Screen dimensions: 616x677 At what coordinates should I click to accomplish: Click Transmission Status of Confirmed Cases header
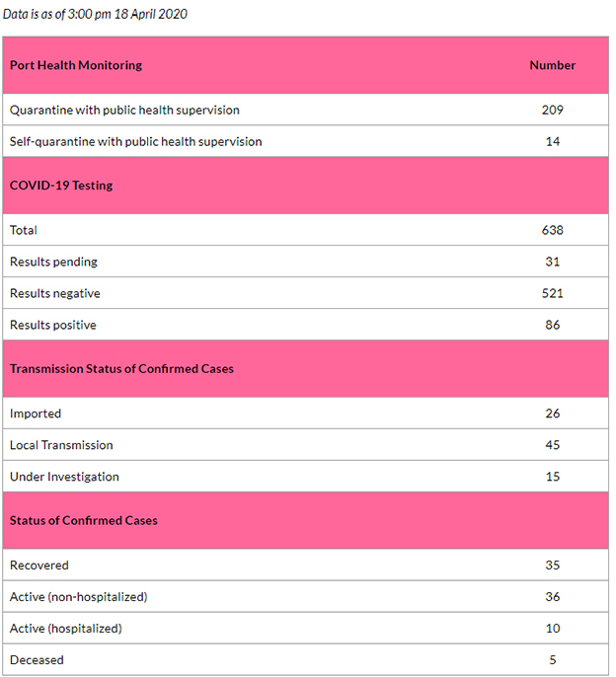coord(121,369)
